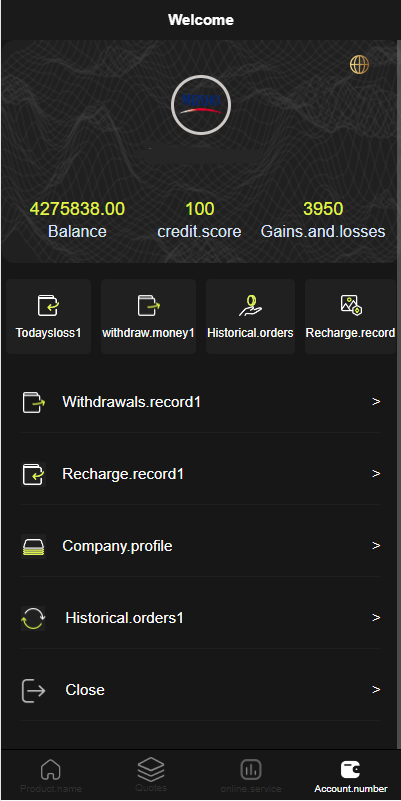This screenshot has height=801, width=401.
Task: Switch to the Product.name home tab
Action: (x=51, y=775)
